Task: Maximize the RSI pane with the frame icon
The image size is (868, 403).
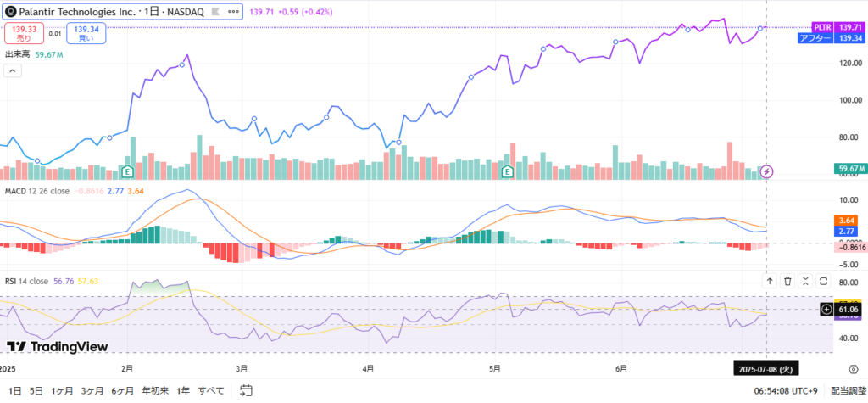Action: click(x=823, y=281)
